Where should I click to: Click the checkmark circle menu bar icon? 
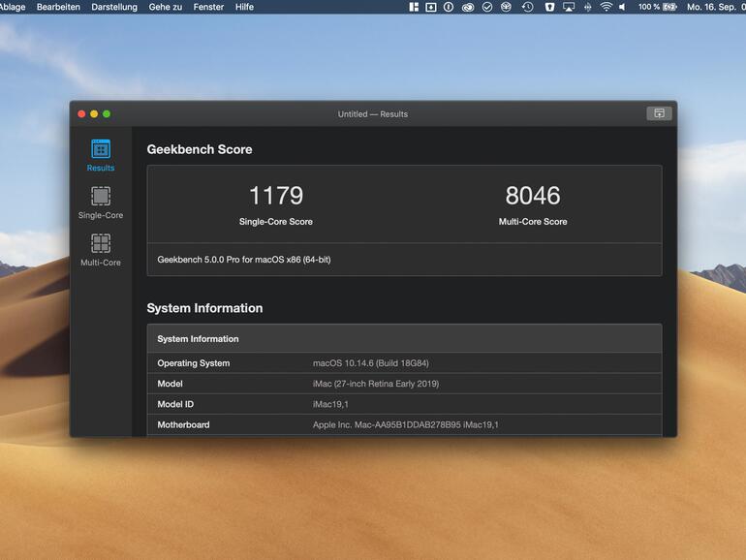tap(487, 7)
